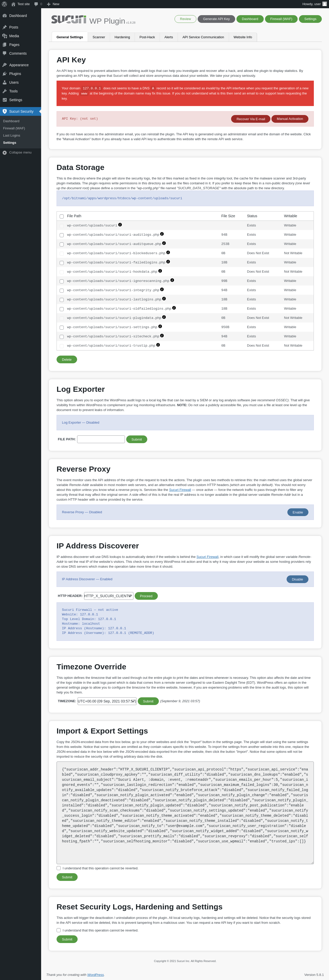Viewport: 329px width, 980px height.
Task: Switch to the Hardening tab
Action: tap(122, 37)
